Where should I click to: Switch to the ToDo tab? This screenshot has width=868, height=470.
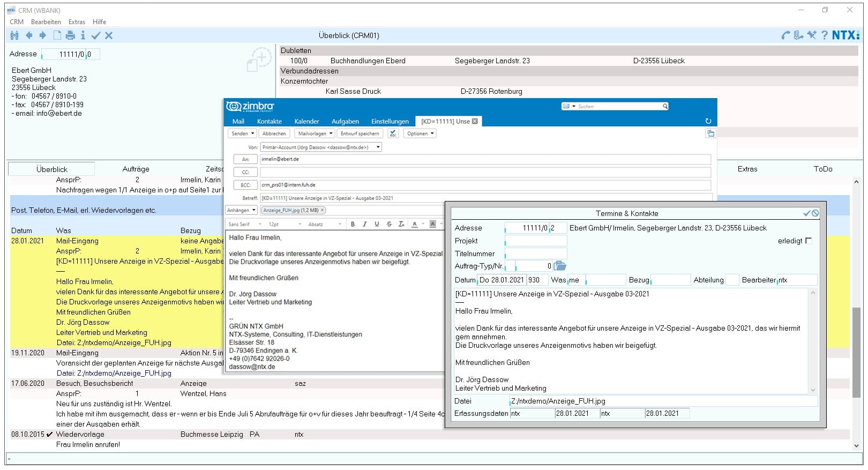pyautogui.click(x=823, y=169)
